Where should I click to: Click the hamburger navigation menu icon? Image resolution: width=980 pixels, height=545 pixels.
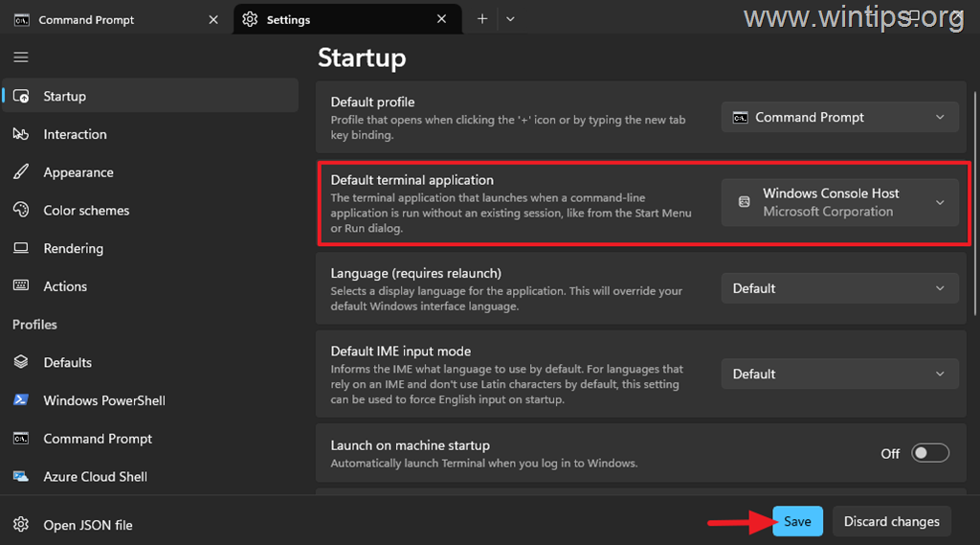[21, 57]
